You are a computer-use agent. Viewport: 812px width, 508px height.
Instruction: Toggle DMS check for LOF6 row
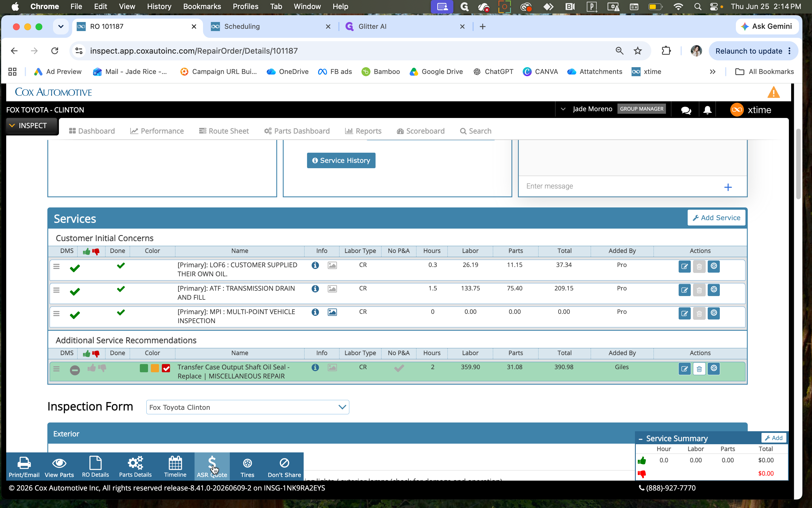(x=74, y=268)
